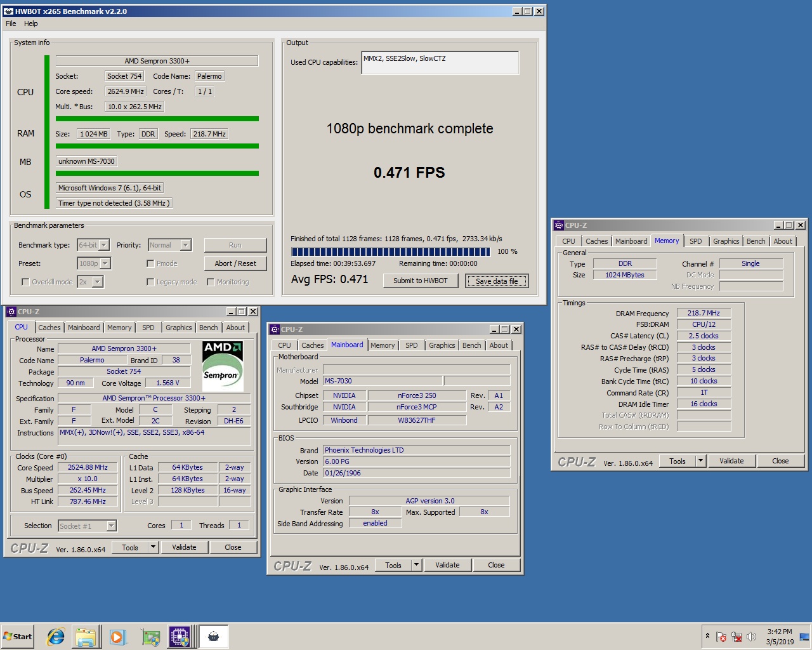Image resolution: width=812 pixels, height=650 pixels.
Task: Open Tools arrow in Memory window
Action: pyautogui.click(x=700, y=461)
